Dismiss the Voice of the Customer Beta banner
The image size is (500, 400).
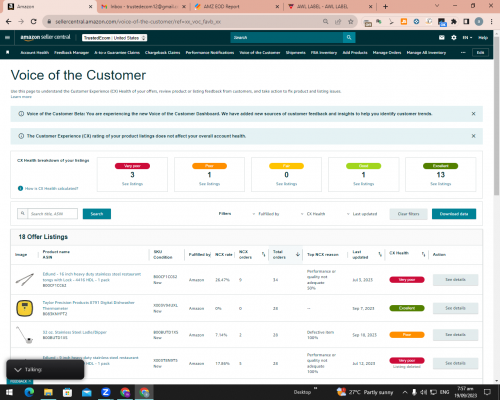pyautogui.click(x=473, y=114)
